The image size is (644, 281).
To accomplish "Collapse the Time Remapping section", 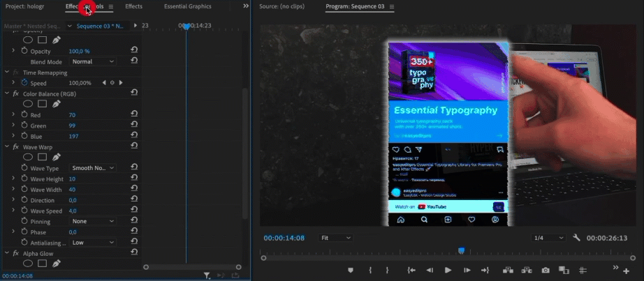I will pos(6,72).
